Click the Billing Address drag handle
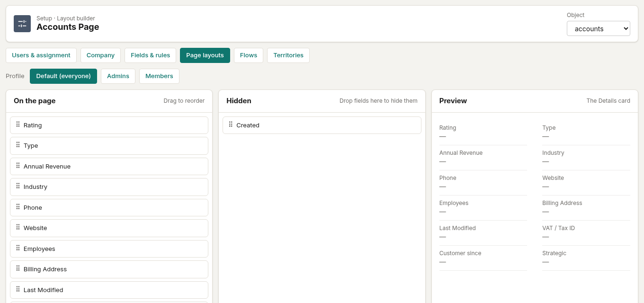Image resolution: width=644 pixels, height=303 pixels. (18, 269)
